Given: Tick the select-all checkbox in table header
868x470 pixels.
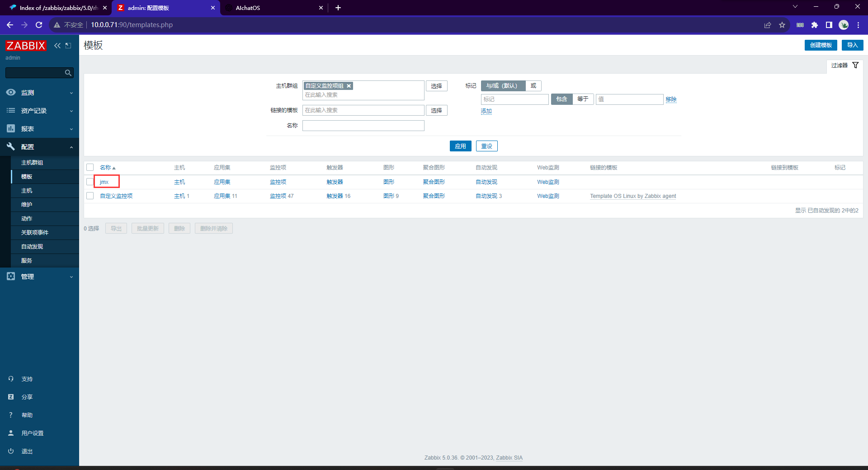Looking at the screenshot, I should pyautogui.click(x=90, y=168).
